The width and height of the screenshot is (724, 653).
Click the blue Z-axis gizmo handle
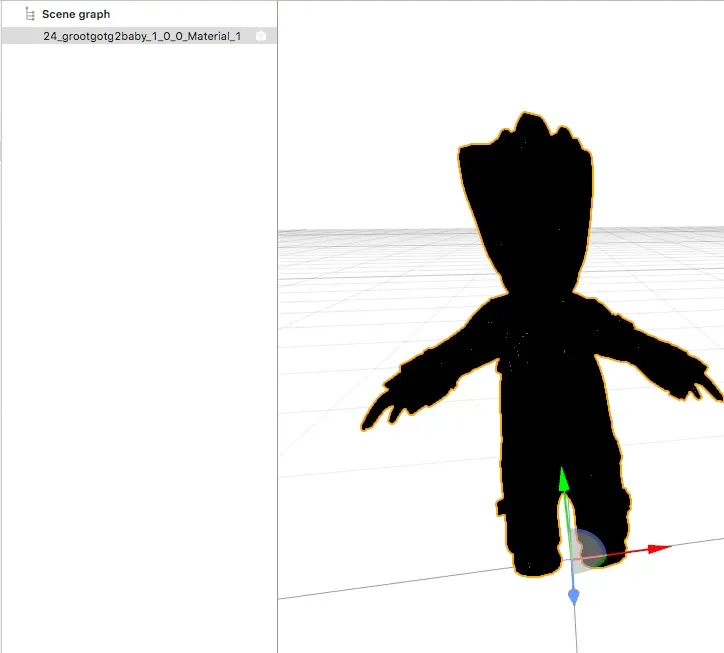(x=573, y=596)
